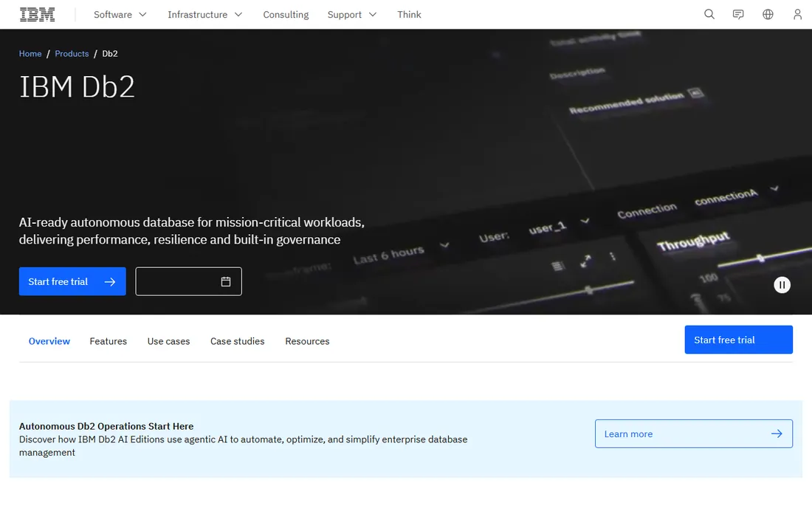
Task: Go to Home breadcrumb link
Action: tap(30, 54)
